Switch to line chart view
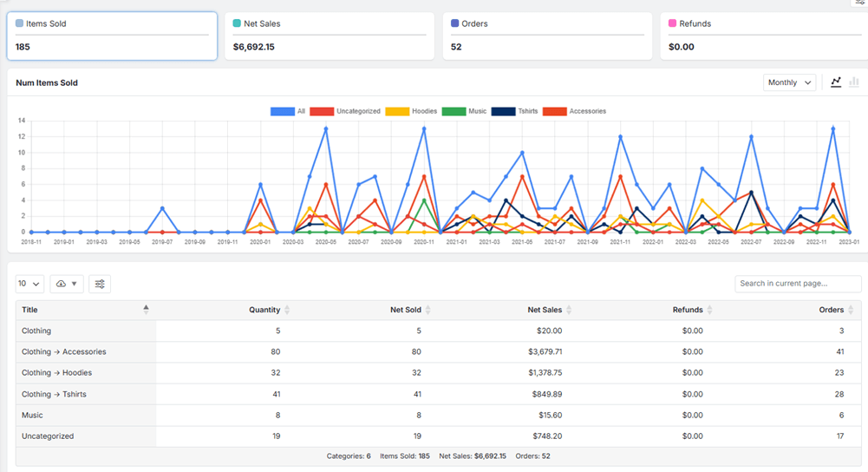868x472 pixels. coord(836,82)
